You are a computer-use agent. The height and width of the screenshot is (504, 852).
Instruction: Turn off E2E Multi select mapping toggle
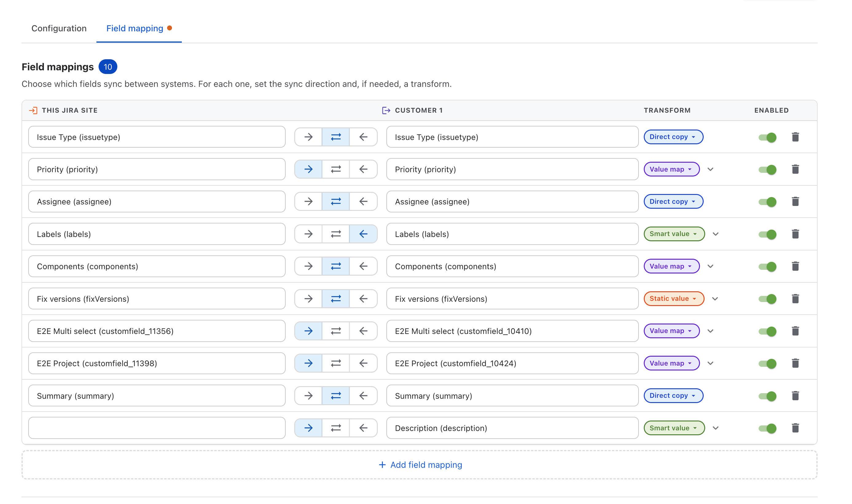(767, 331)
